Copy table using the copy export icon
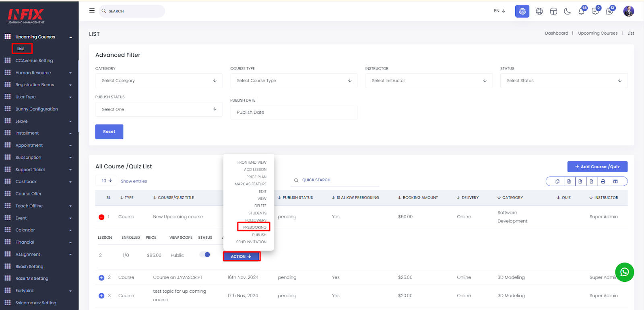The height and width of the screenshot is (310, 644). tap(557, 181)
